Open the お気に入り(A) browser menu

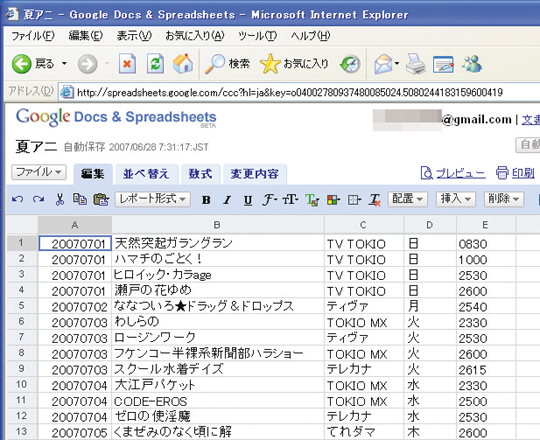pos(195,35)
